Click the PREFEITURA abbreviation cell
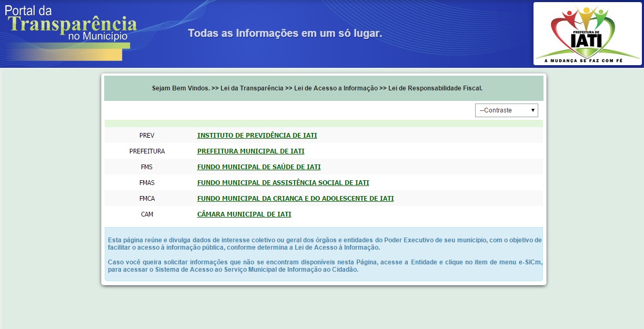644x329 pixels. click(x=147, y=151)
